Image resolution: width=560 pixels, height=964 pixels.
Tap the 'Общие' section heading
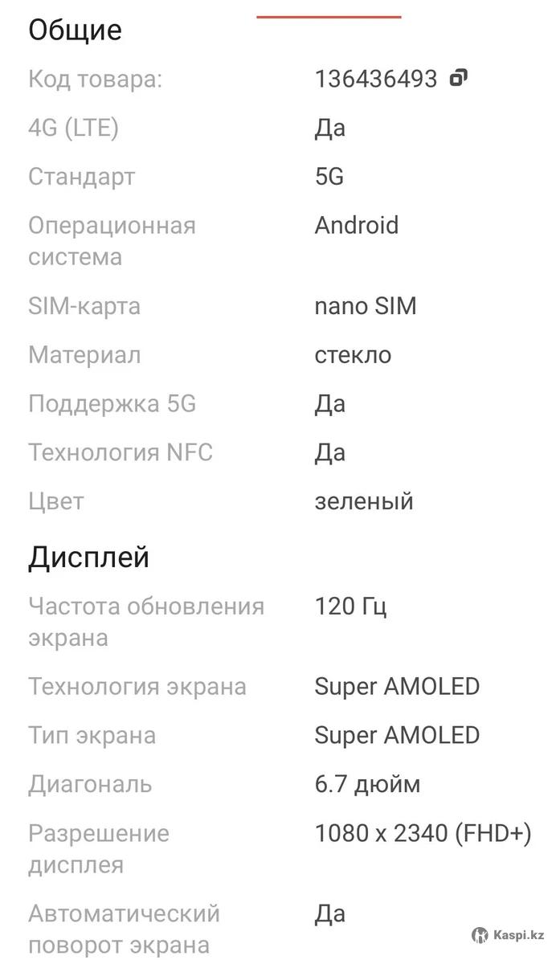click(75, 30)
